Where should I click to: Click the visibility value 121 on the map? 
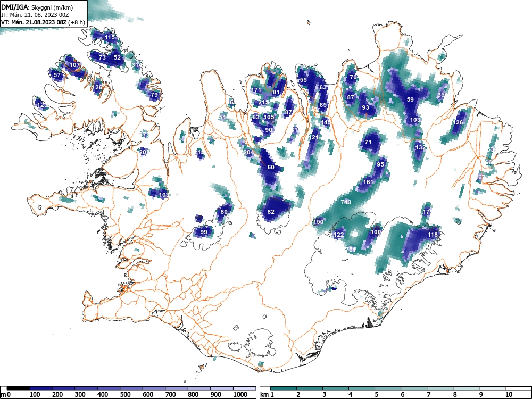pyautogui.click(x=314, y=137)
